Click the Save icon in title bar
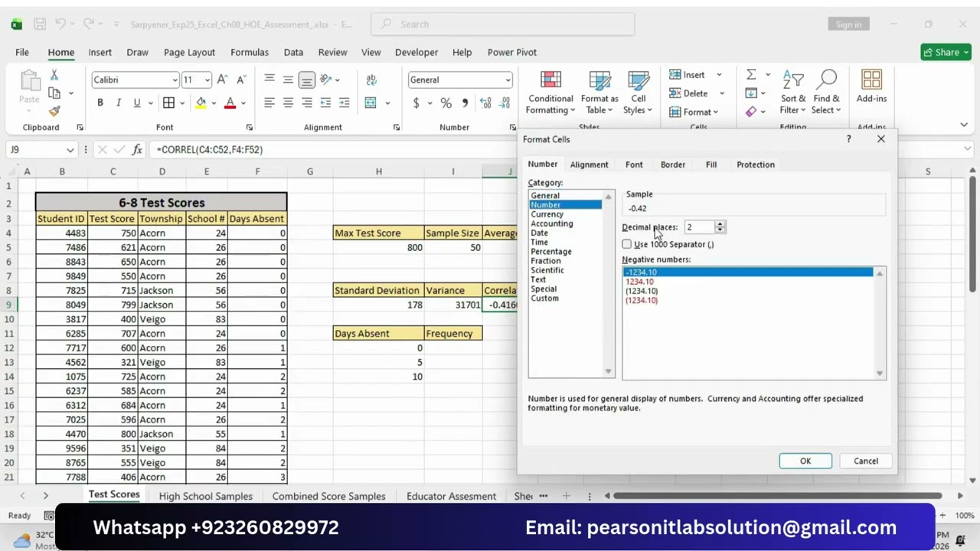Screen dimensions: 980x551 40,24
